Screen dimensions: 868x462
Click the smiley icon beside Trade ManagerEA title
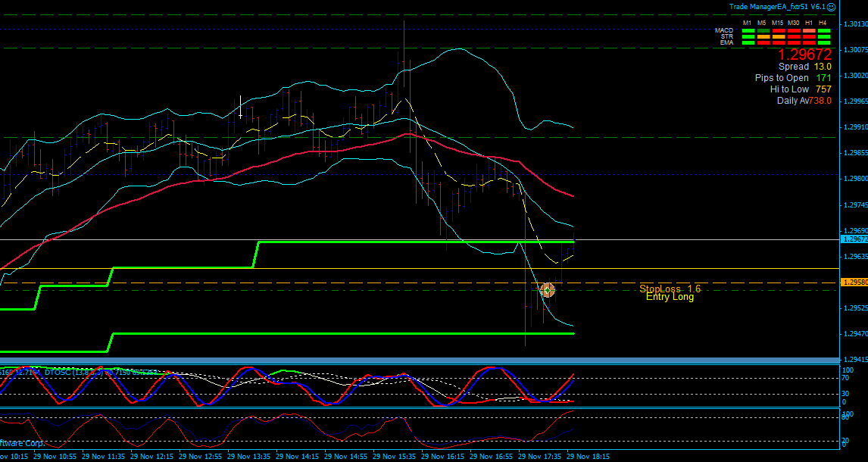tap(831, 8)
